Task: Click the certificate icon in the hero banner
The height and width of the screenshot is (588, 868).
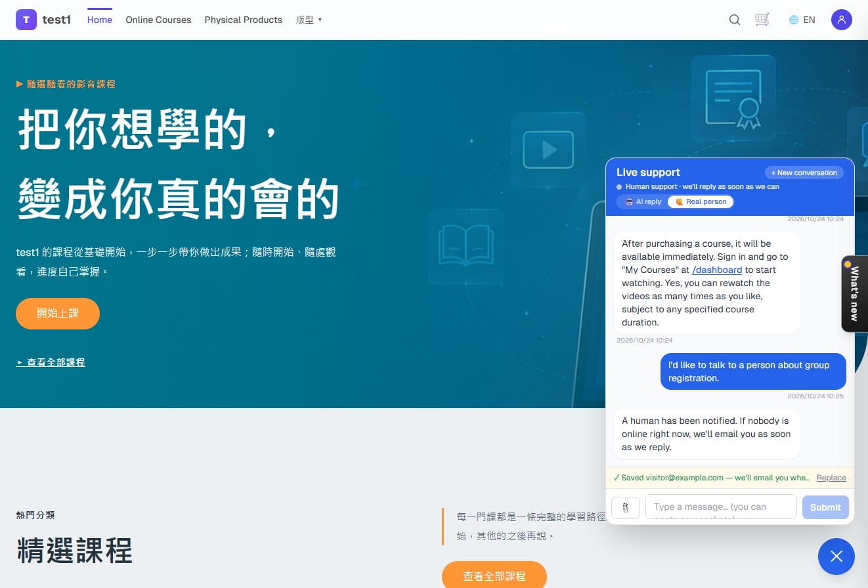Action: (x=733, y=98)
